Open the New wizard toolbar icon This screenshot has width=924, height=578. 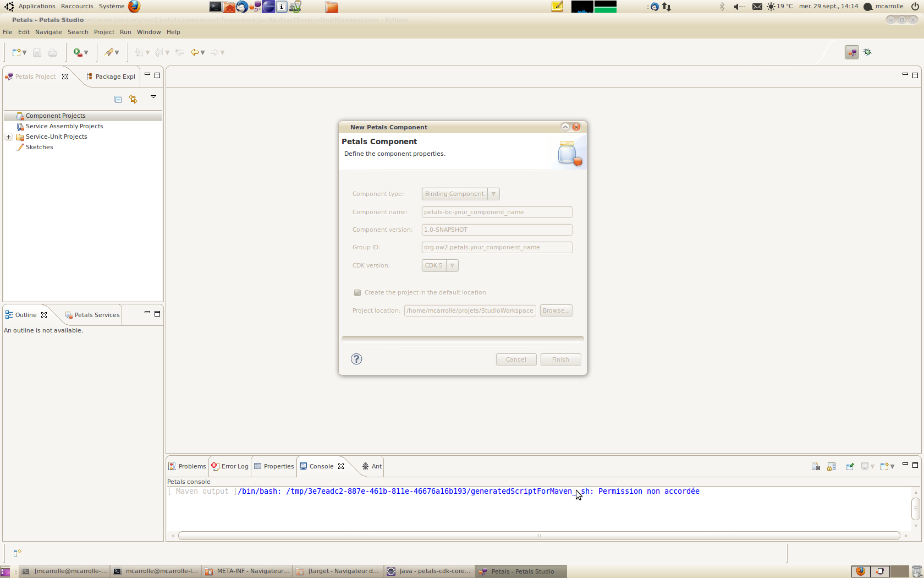click(x=16, y=52)
